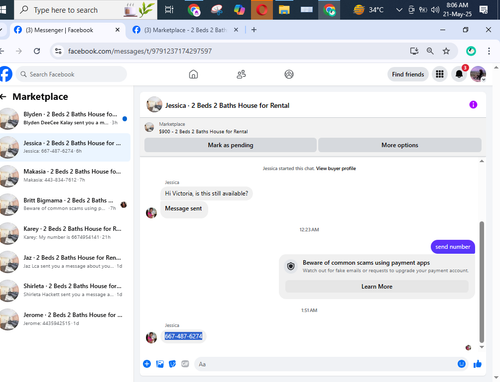Open a new browser tab
Viewport: 500px width, 382px height.
pyautogui.click(x=254, y=30)
